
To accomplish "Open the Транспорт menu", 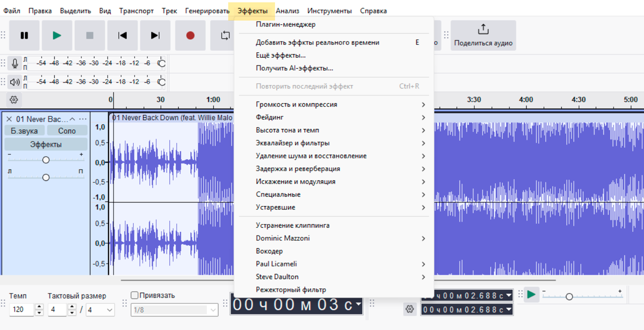I will [136, 11].
